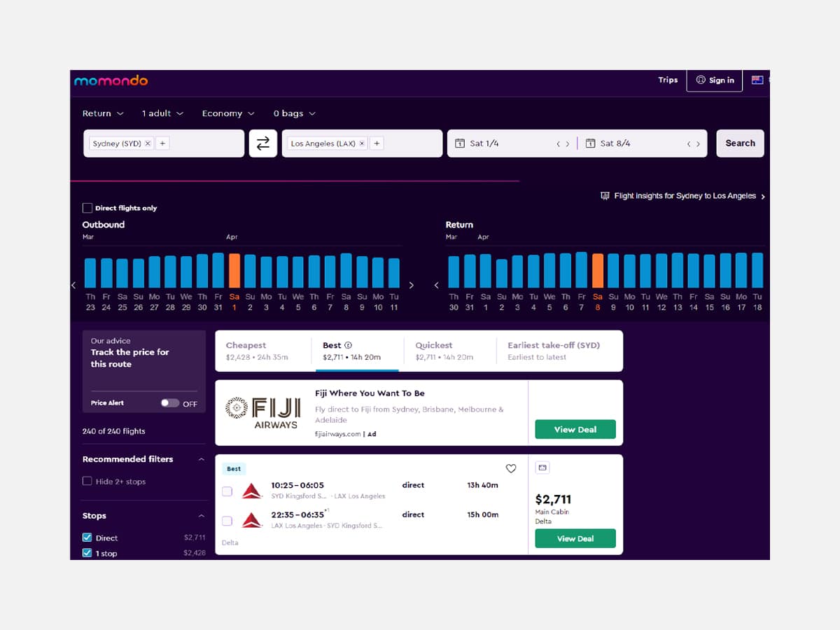Click Sign in
This screenshot has width=840, height=630.
[x=715, y=80]
